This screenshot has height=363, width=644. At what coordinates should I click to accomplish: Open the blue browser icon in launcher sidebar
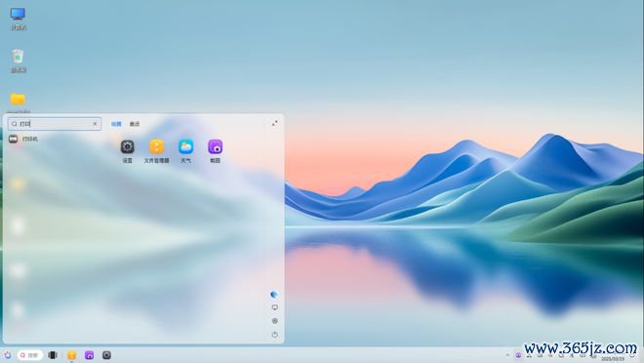coord(274,294)
